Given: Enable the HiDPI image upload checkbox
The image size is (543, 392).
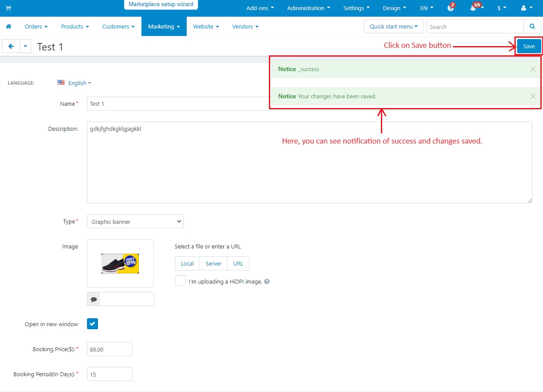Looking at the screenshot, I should (x=180, y=281).
